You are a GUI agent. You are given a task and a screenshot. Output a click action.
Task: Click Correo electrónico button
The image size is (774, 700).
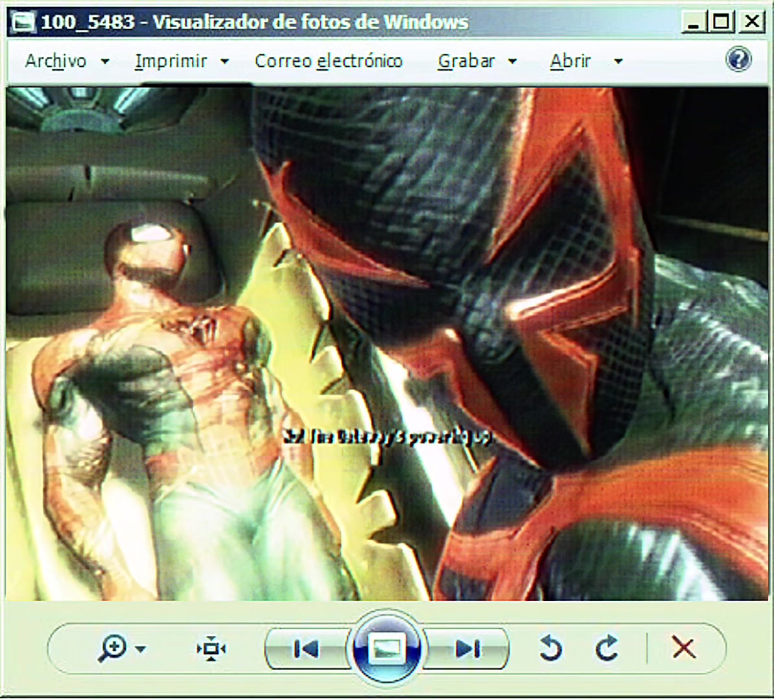point(329,61)
